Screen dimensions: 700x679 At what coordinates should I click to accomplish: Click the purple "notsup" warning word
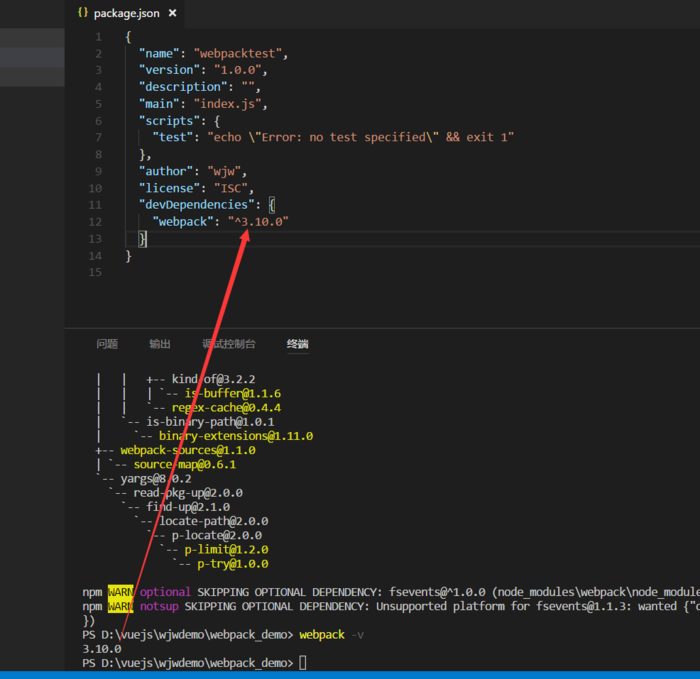tap(159, 607)
